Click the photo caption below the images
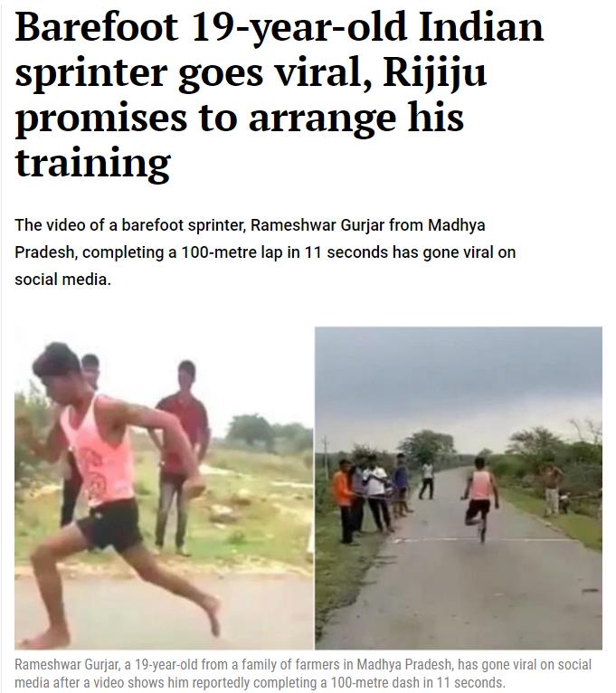The image size is (616, 693). [x=303, y=673]
